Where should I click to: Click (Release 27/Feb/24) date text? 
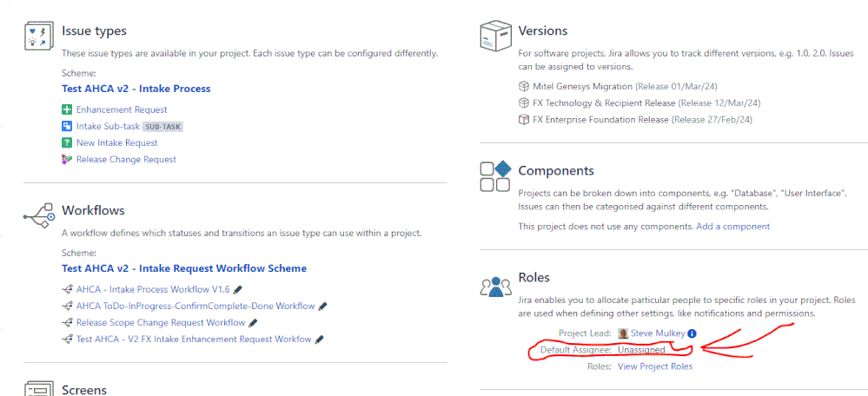pos(712,120)
